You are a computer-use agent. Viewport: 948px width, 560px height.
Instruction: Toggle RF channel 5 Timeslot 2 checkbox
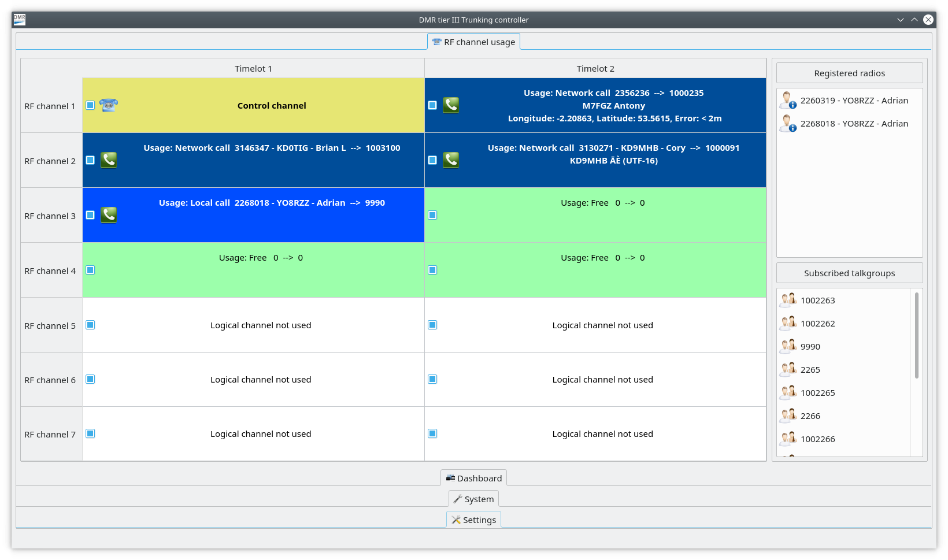click(x=432, y=325)
